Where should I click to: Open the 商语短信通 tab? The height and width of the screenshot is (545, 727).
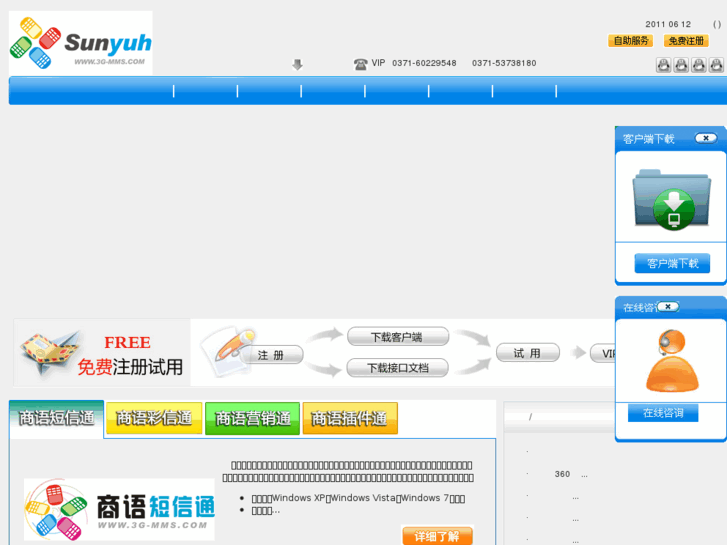[x=57, y=418]
